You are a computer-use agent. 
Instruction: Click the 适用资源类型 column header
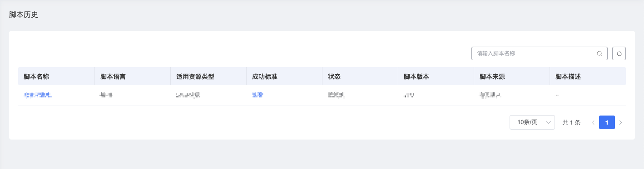click(x=195, y=77)
